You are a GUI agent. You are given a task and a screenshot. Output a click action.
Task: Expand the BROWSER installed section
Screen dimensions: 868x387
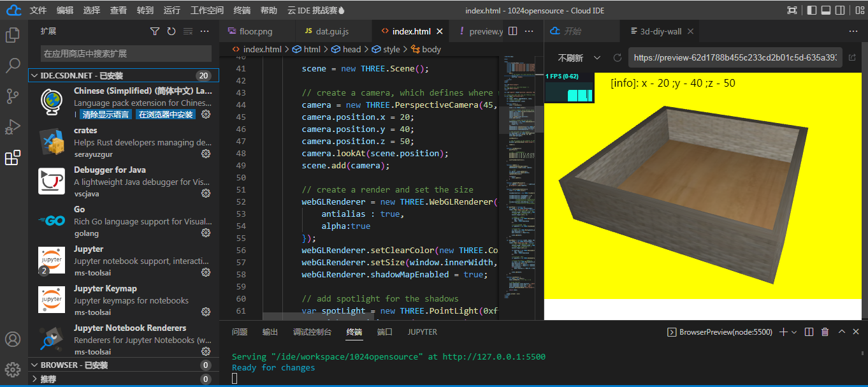pyautogui.click(x=124, y=365)
